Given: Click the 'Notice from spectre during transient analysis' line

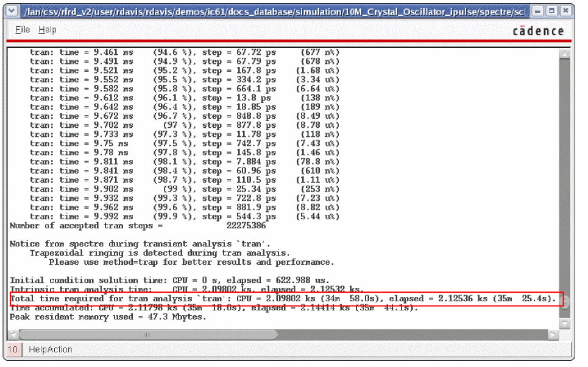Looking at the screenshot, I should (140, 244).
